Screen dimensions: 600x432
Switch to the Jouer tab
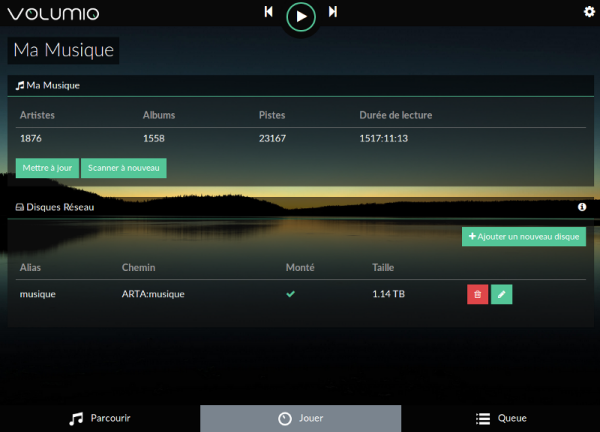pos(301,418)
